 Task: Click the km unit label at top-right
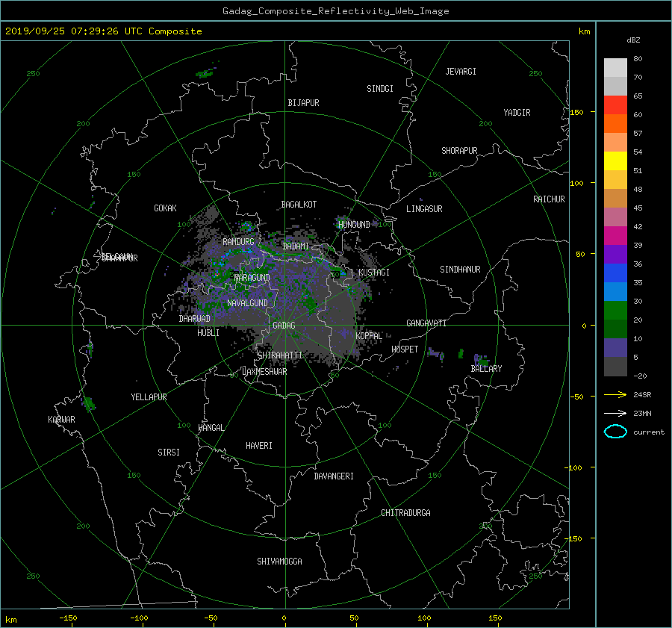[x=584, y=31]
